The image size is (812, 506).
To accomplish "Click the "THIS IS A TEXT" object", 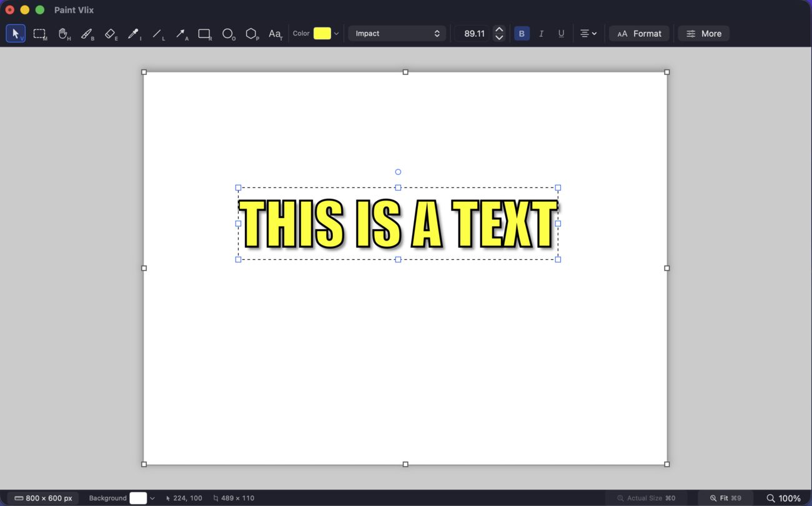I will (x=398, y=224).
